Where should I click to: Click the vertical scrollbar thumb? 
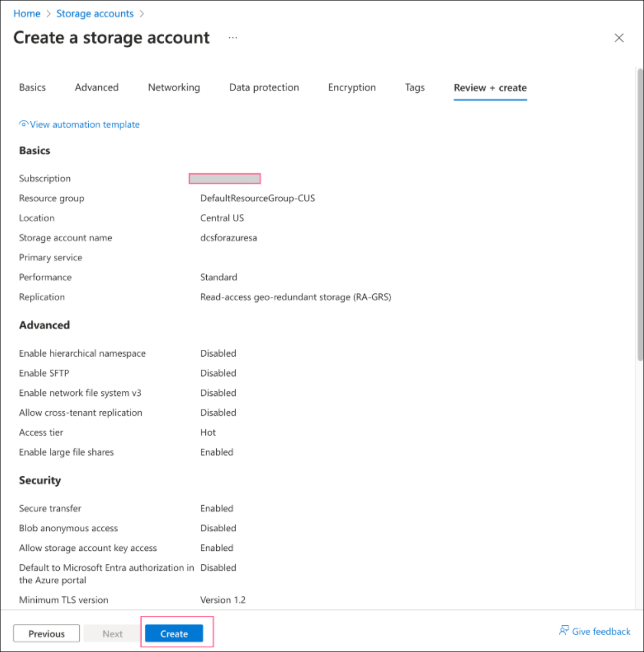[x=639, y=215]
